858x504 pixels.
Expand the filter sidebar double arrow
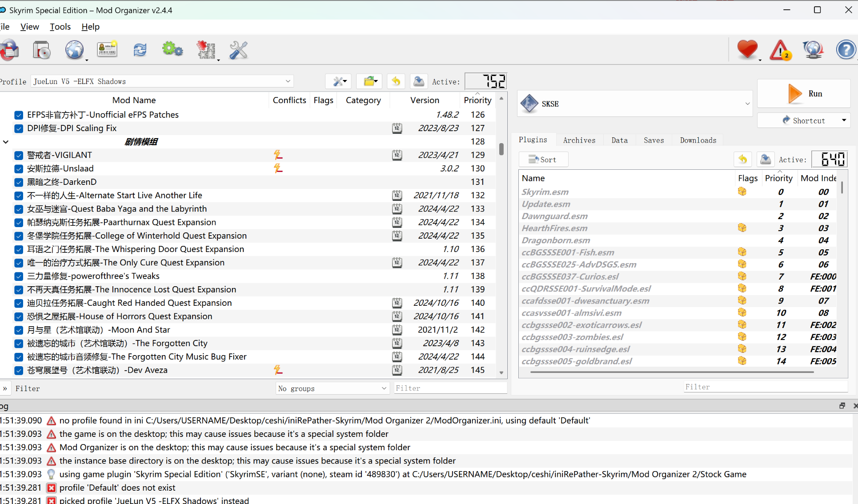(x=5, y=388)
